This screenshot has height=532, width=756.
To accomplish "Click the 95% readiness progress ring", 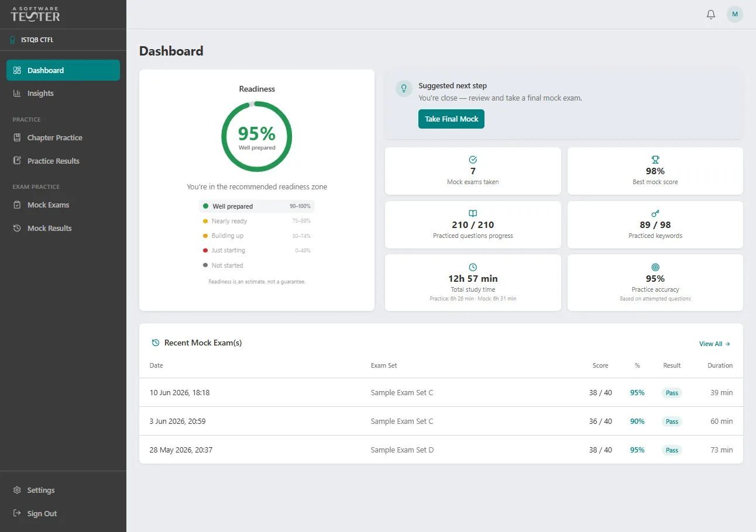I will click(x=257, y=137).
